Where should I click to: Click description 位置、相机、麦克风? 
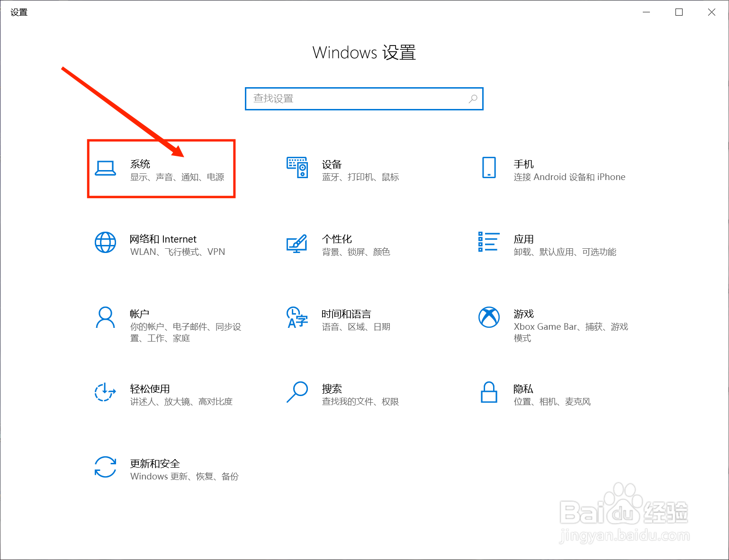coord(552,401)
